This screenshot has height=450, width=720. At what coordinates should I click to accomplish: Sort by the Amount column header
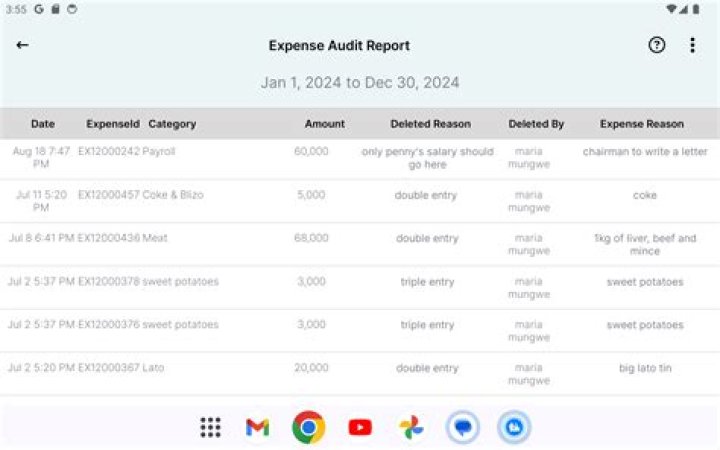(324, 124)
